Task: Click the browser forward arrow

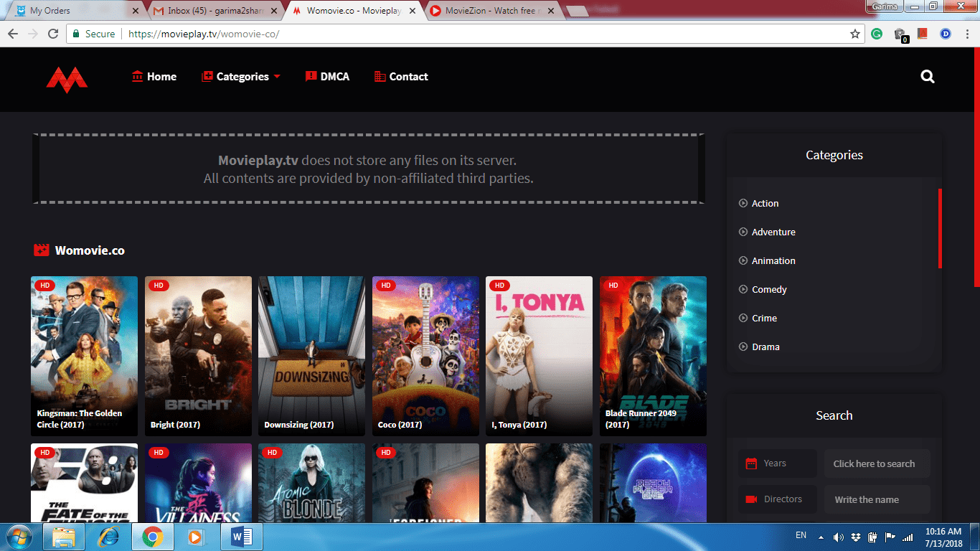Action: click(33, 34)
